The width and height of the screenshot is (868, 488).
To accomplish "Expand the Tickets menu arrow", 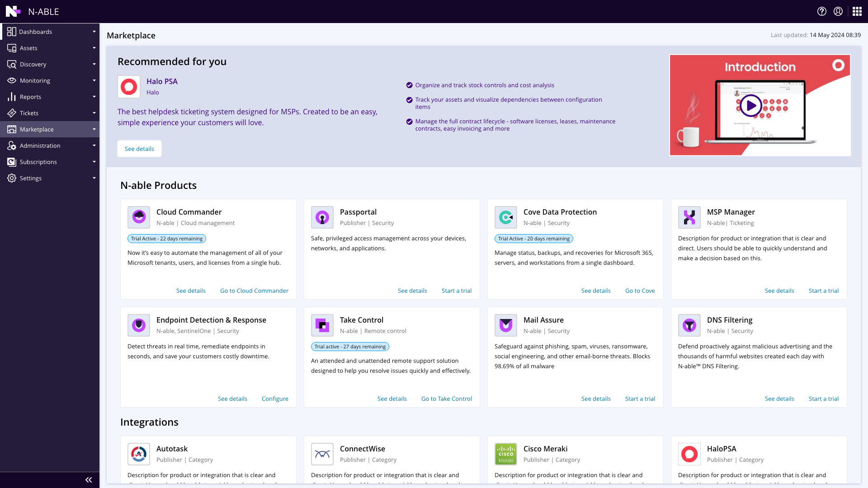I will click(94, 113).
